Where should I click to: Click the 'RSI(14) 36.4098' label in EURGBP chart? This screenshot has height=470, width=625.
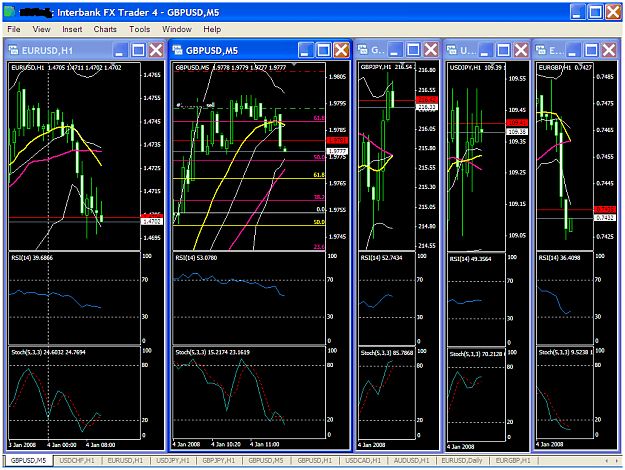559,258
